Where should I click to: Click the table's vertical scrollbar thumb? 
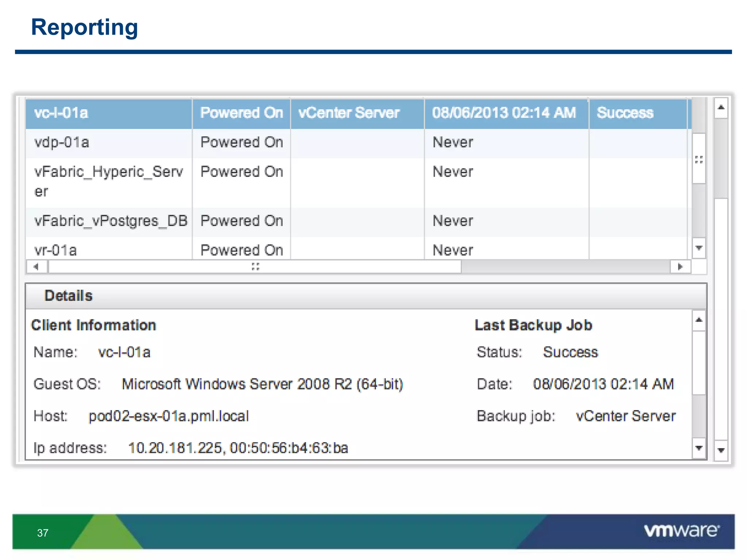(x=698, y=159)
